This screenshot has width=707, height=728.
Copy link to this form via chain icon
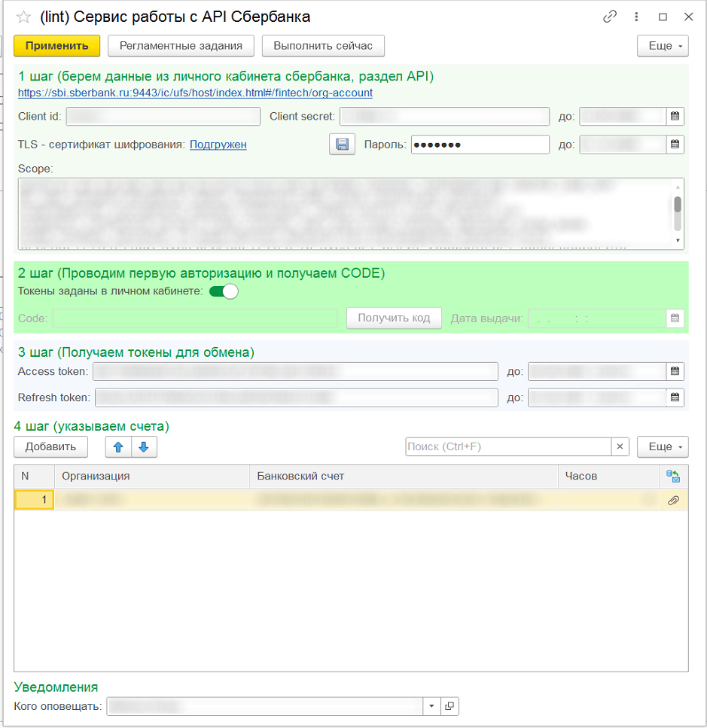pyautogui.click(x=610, y=17)
